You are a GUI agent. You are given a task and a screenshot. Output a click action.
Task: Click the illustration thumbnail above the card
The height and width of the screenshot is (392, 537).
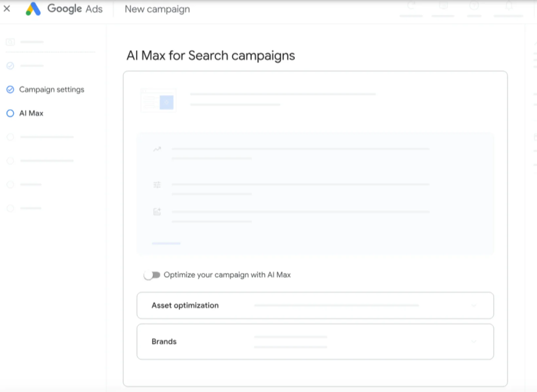tap(158, 100)
